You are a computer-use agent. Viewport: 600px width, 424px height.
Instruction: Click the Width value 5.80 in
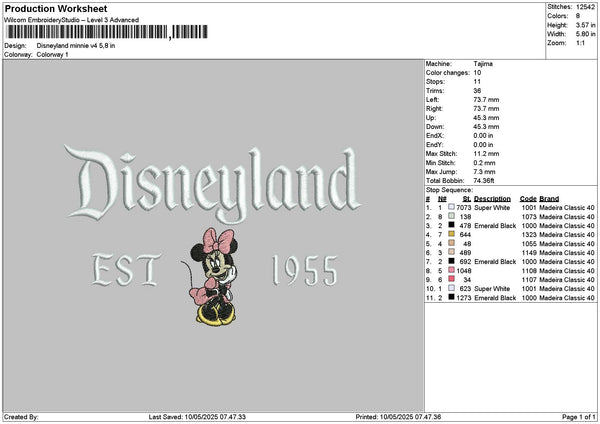click(585, 34)
